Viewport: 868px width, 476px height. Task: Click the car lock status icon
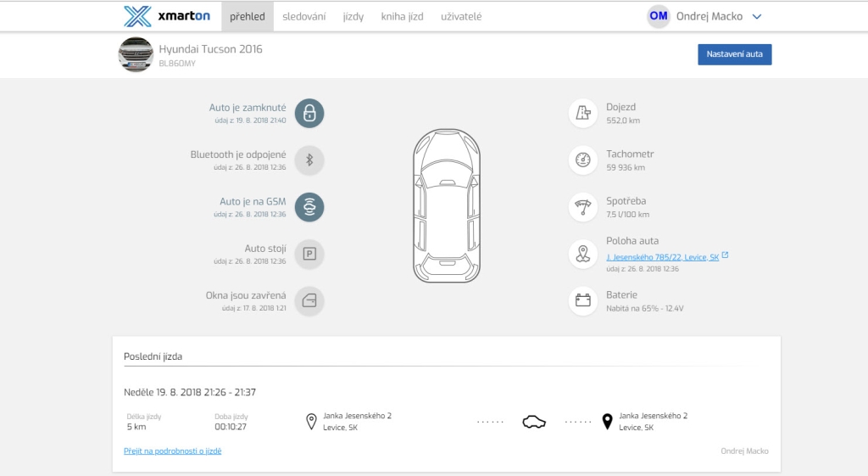click(309, 113)
